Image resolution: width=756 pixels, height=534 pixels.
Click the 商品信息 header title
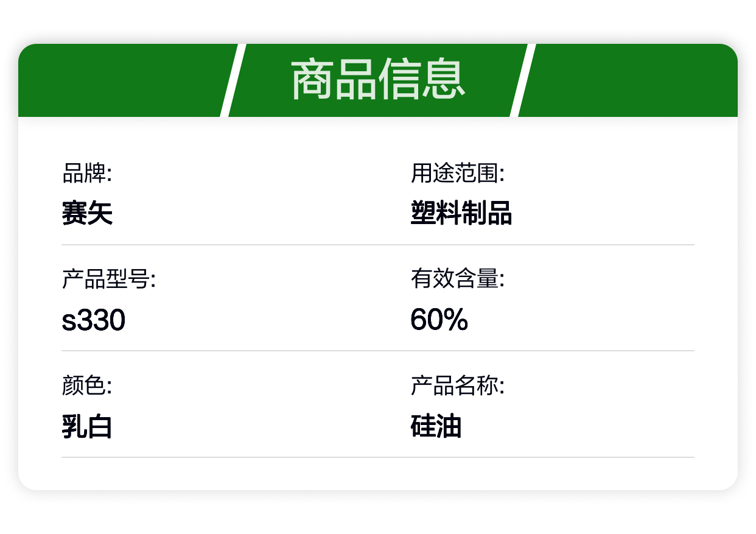(378, 80)
